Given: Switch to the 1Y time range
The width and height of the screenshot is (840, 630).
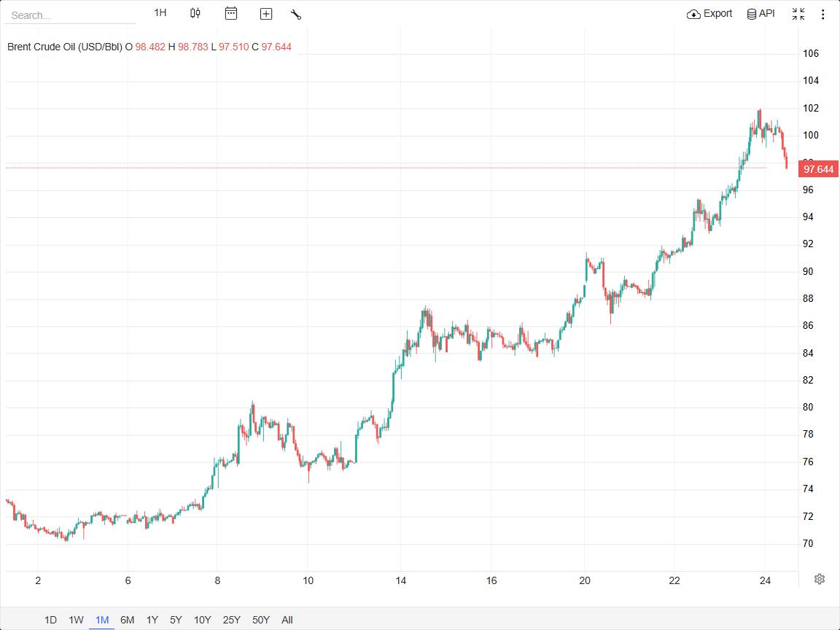Looking at the screenshot, I should [x=152, y=620].
